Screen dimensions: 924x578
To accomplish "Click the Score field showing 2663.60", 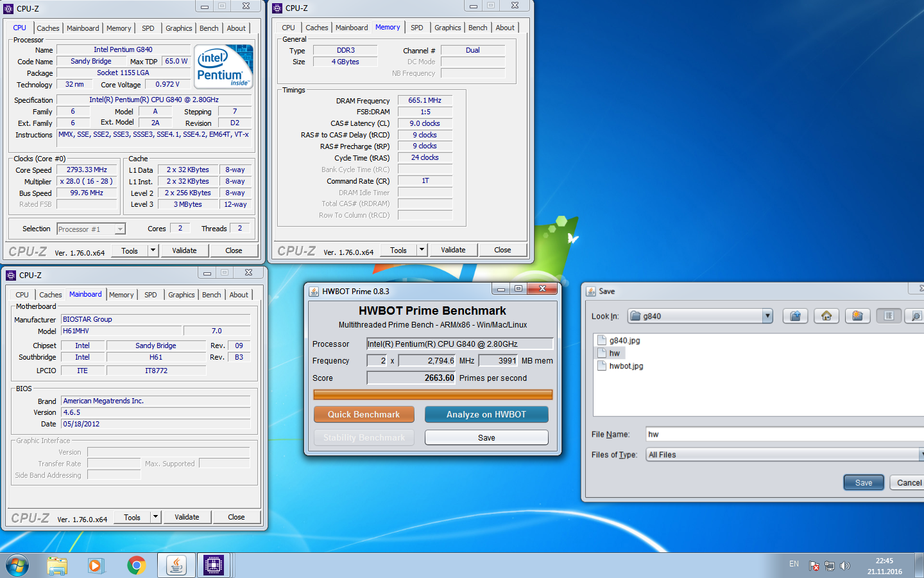I will click(411, 378).
